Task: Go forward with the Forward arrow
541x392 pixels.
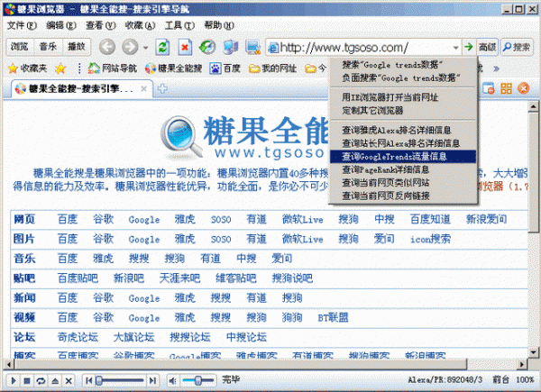Action: tap(130, 47)
